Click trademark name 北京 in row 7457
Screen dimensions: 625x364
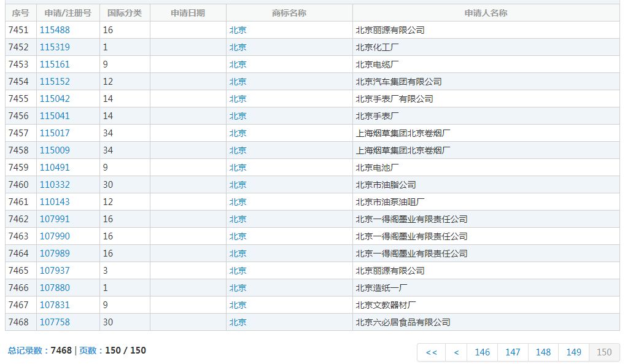pyautogui.click(x=238, y=133)
